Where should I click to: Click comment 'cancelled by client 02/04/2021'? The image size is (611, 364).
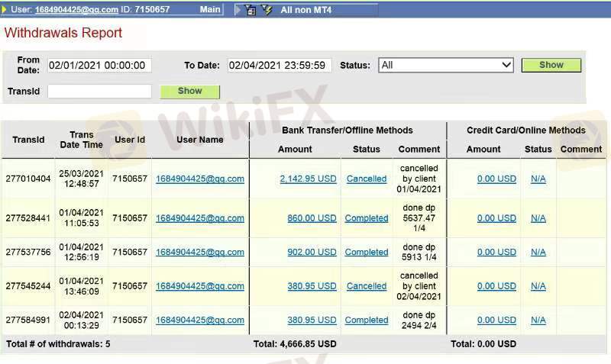point(419,285)
